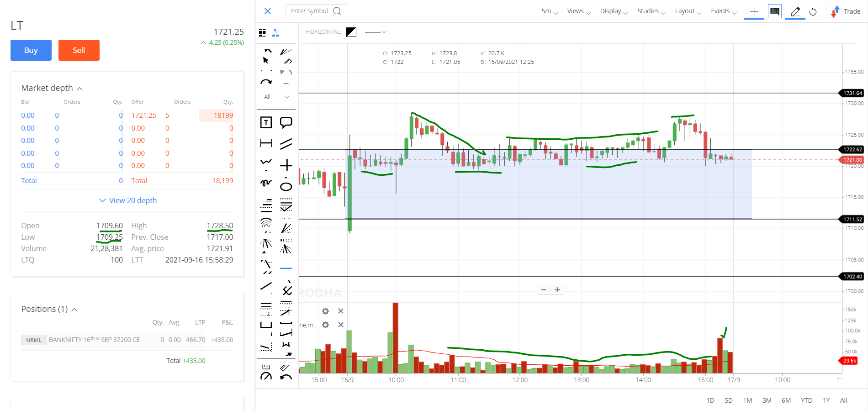Click the clear drawings prohibited-circle icon
This screenshot has height=410, width=868.
(x=266, y=376)
